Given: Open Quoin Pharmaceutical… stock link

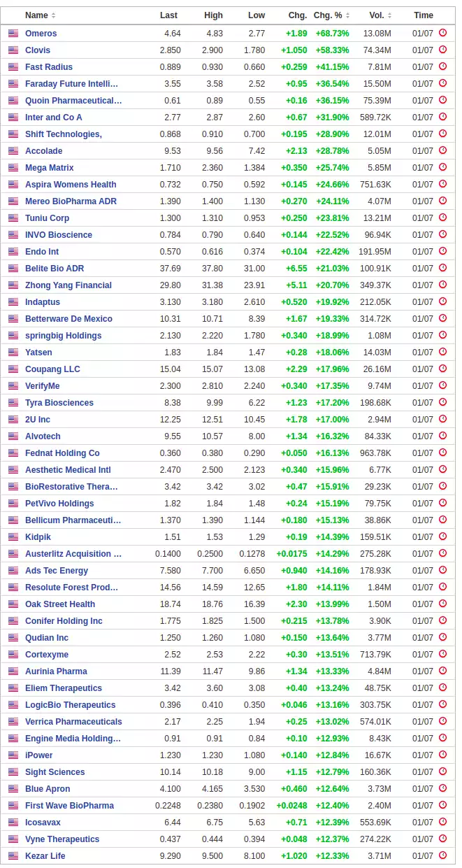Looking at the screenshot, I should click(73, 101).
